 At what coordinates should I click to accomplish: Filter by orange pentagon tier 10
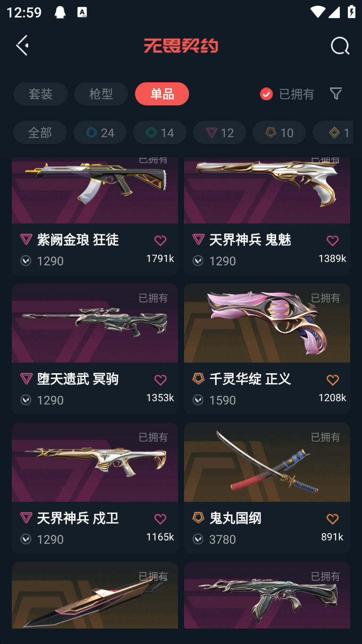point(279,132)
